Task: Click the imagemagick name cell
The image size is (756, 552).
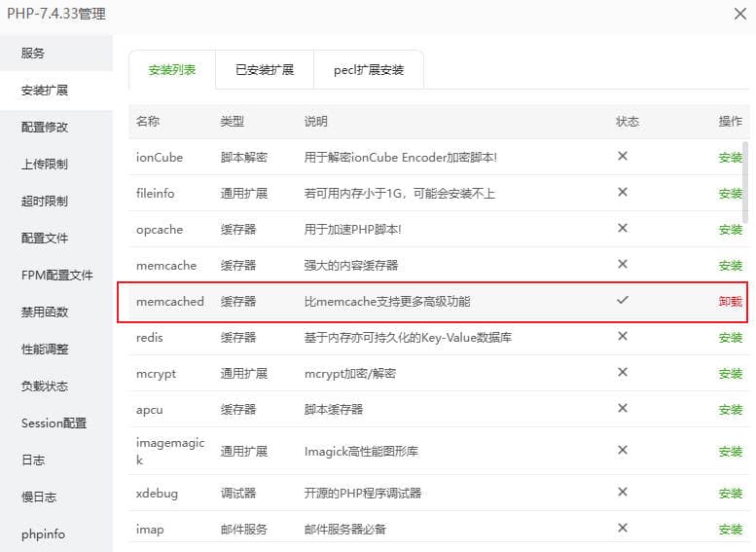Action: (x=170, y=451)
